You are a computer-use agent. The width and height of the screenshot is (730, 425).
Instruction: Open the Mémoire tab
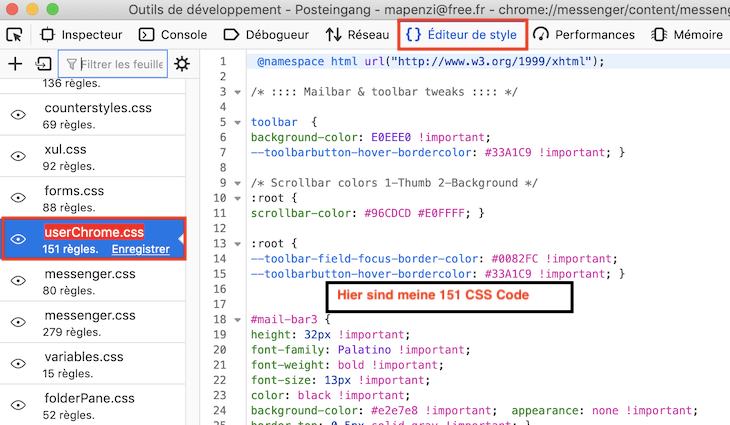pyautogui.click(x=687, y=35)
